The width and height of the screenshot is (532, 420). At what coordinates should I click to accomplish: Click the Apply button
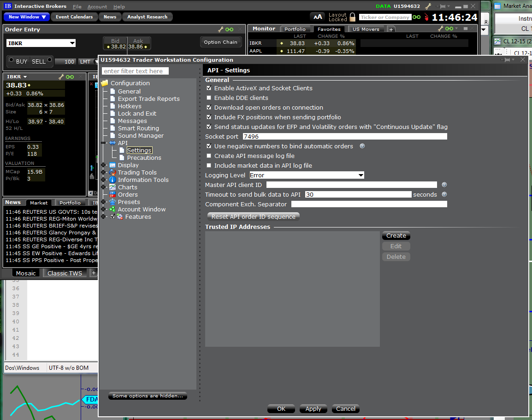tap(313, 409)
